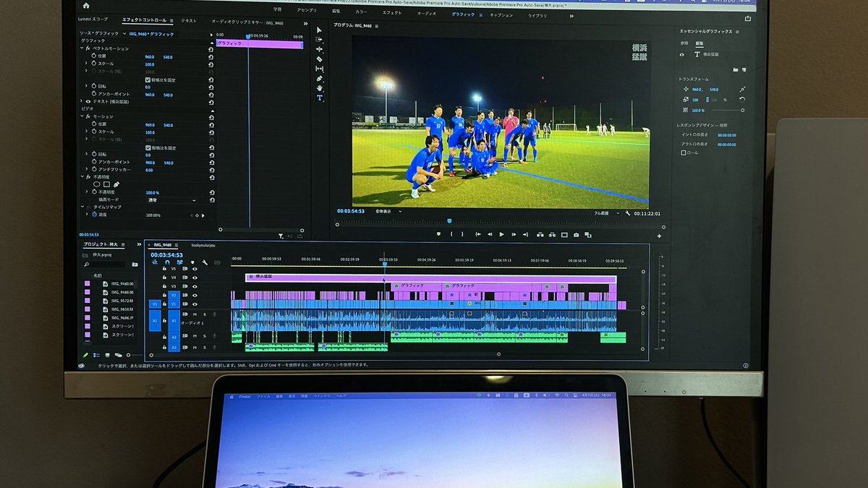This screenshot has height=488, width=868.
Task: Click the Play button in Program monitor
Action: click(502, 234)
